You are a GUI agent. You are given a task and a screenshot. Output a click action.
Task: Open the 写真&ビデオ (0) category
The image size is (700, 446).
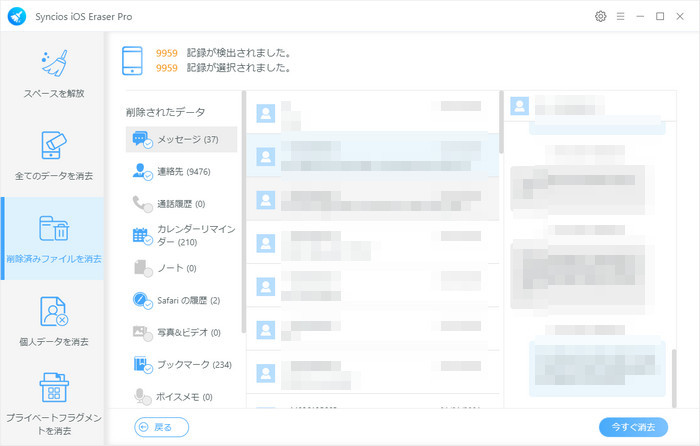(x=181, y=333)
